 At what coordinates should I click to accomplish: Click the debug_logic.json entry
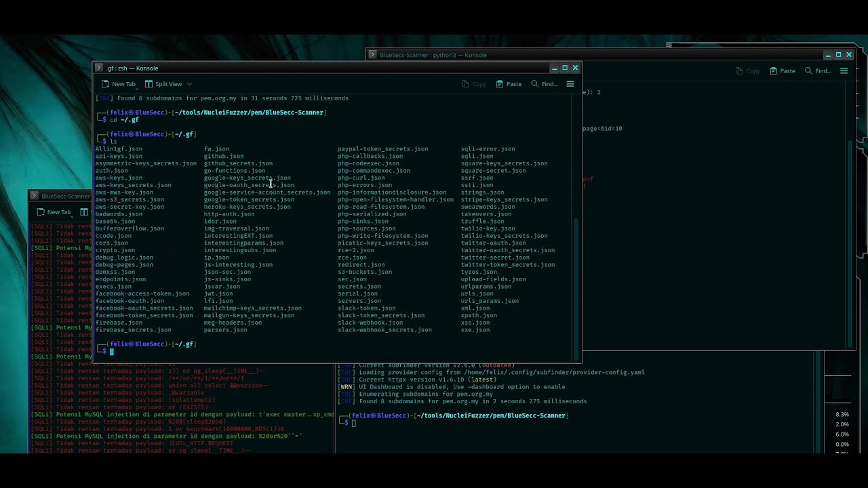[124, 258]
